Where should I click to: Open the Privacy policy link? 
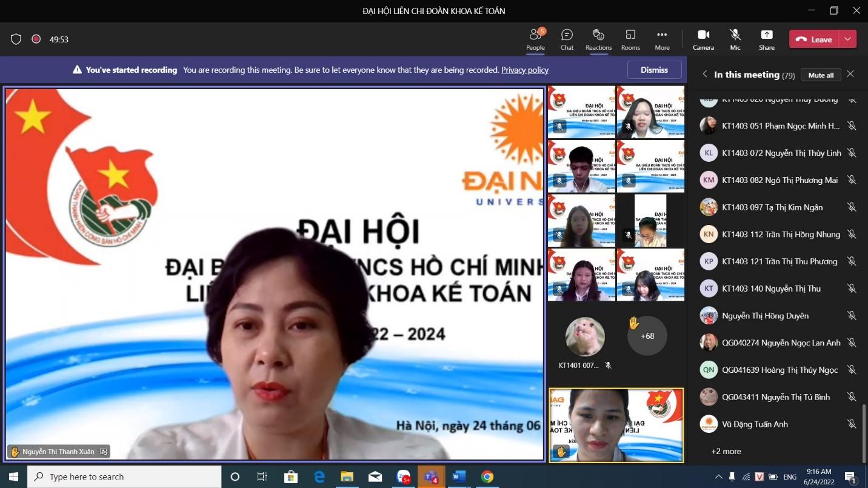pos(525,70)
